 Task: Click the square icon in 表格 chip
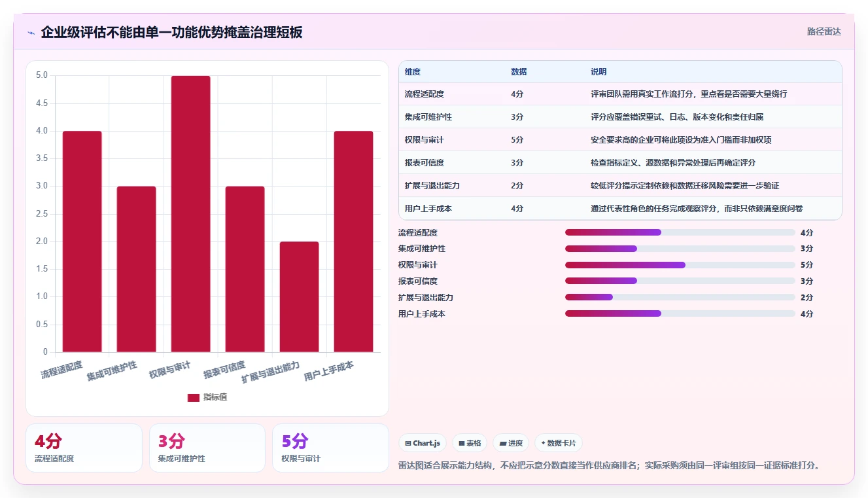pyautogui.click(x=462, y=444)
